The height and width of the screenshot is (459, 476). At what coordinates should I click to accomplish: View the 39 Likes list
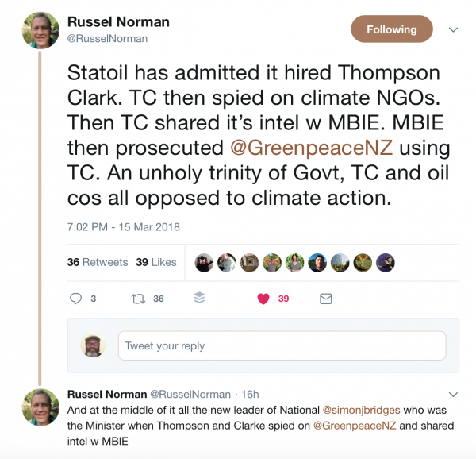[155, 262]
